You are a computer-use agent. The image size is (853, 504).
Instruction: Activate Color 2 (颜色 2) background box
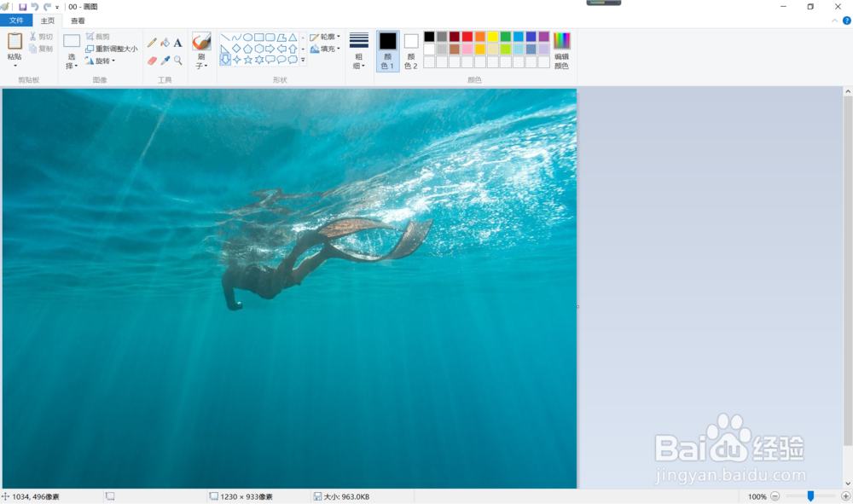tap(411, 50)
